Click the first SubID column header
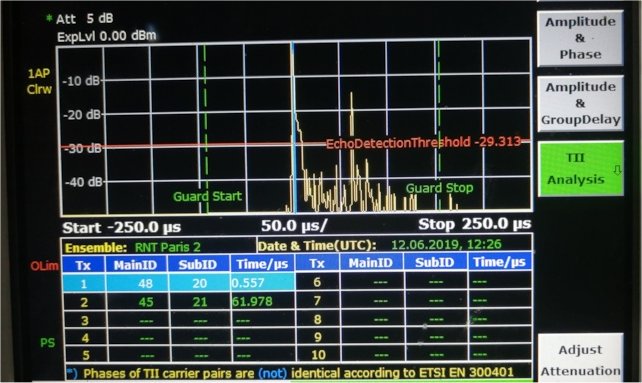Image resolution: width=642 pixels, height=383 pixels. [x=198, y=264]
